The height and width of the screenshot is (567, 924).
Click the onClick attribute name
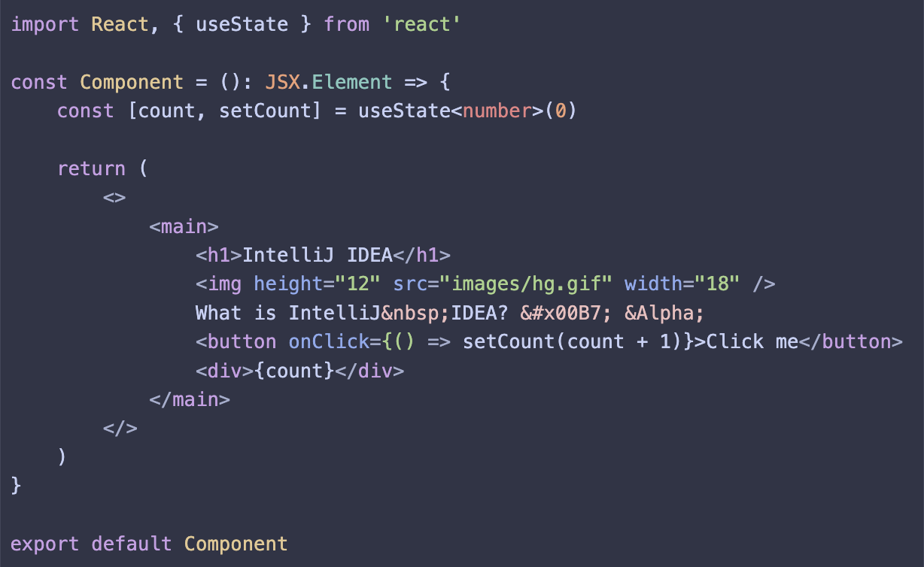[x=329, y=342]
